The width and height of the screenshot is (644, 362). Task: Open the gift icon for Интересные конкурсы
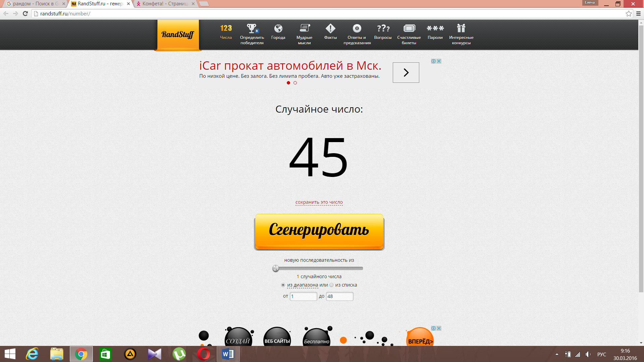coord(461,28)
